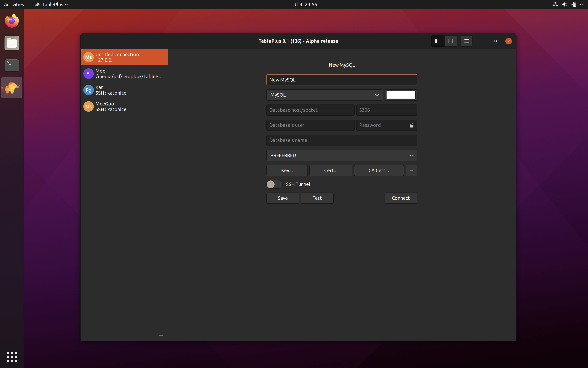Open the hamburger menu in title bar
Image resolution: width=588 pixels, height=368 pixels.
click(466, 41)
